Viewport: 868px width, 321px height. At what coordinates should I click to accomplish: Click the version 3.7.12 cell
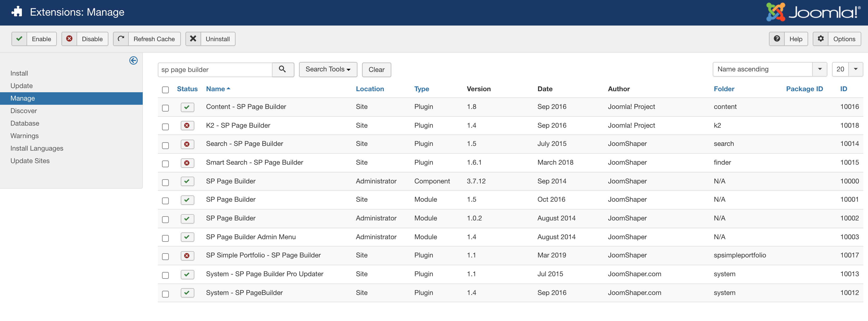(476, 181)
